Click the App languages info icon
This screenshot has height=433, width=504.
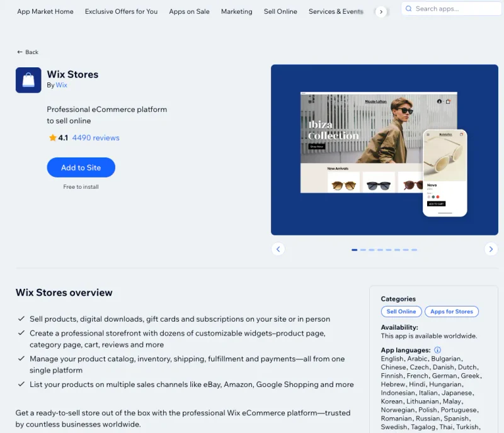coord(437,350)
